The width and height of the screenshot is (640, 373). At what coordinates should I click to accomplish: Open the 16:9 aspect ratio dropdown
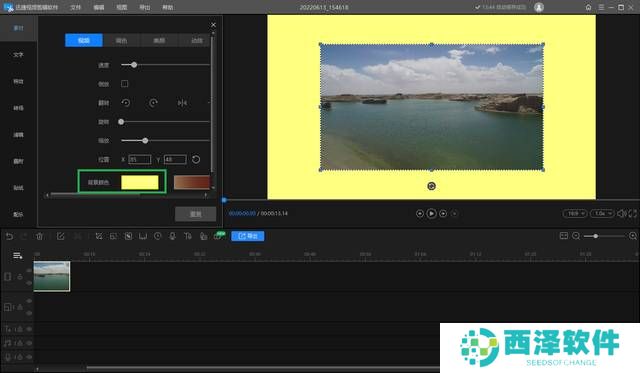pyautogui.click(x=575, y=213)
